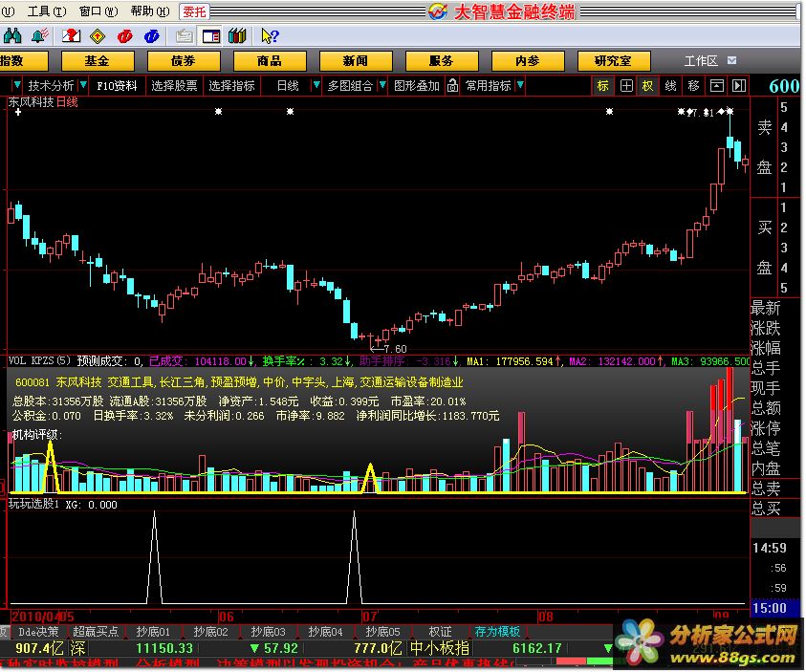
Task: Open the 研究室 category tab
Action: [x=614, y=61]
